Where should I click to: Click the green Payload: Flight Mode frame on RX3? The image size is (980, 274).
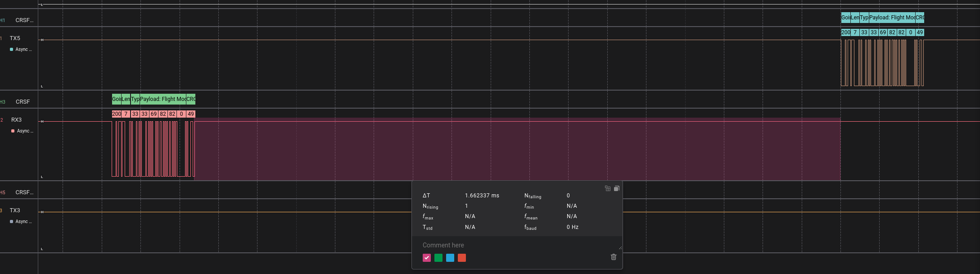(163, 99)
